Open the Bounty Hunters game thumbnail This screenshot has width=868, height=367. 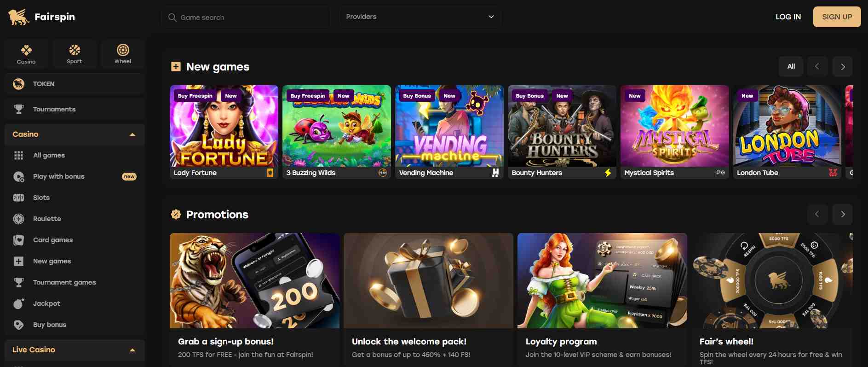[x=562, y=132]
